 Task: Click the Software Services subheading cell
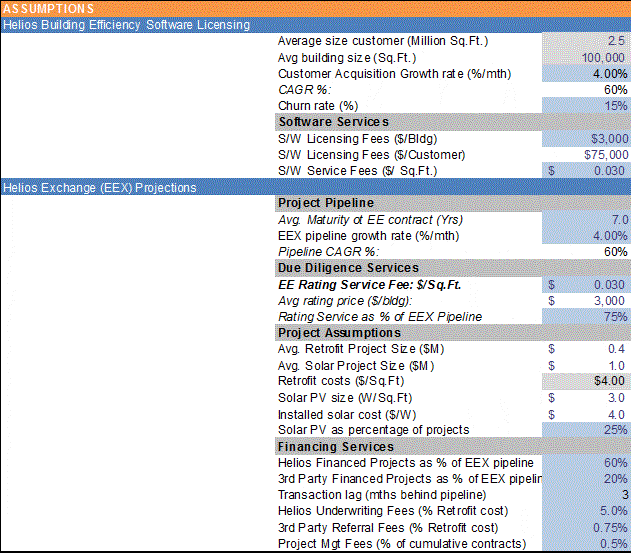point(340,122)
